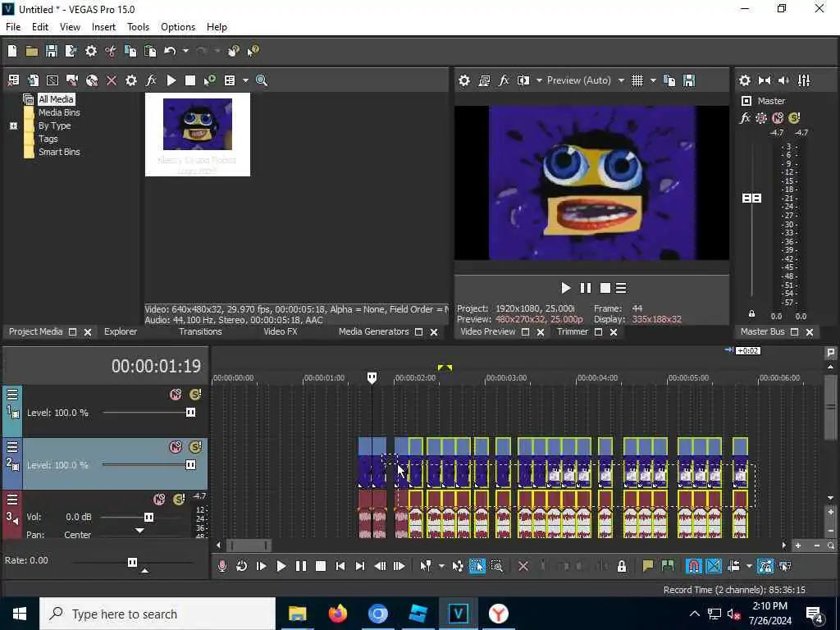Select the Zoom edit tool magnifier
The height and width of the screenshot is (630, 840).
[x=496, y=566]
